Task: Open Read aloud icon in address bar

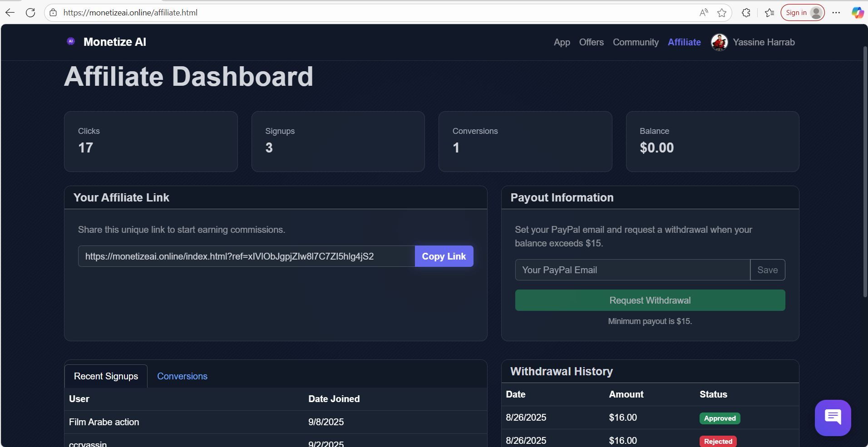Action: pyautogui.click(x=704, y=13)
